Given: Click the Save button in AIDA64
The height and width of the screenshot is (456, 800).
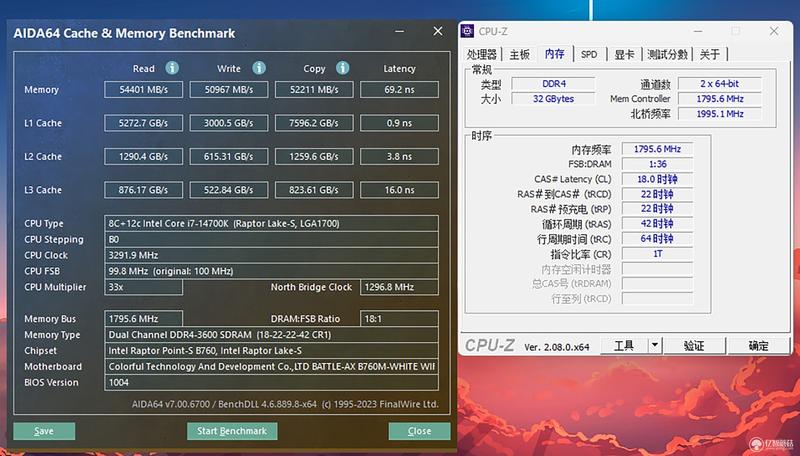Looking at the screenshot, I should click(x=44, y=431).
